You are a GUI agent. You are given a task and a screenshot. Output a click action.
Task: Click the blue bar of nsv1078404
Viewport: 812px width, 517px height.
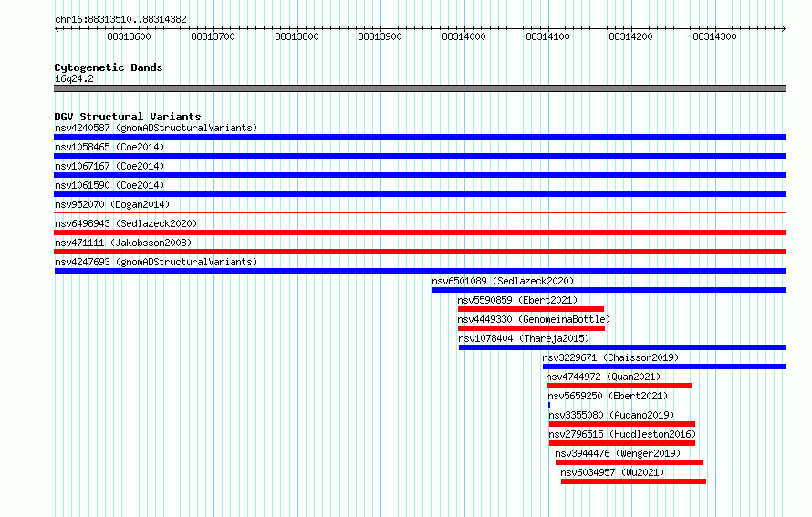coord(622,347)
